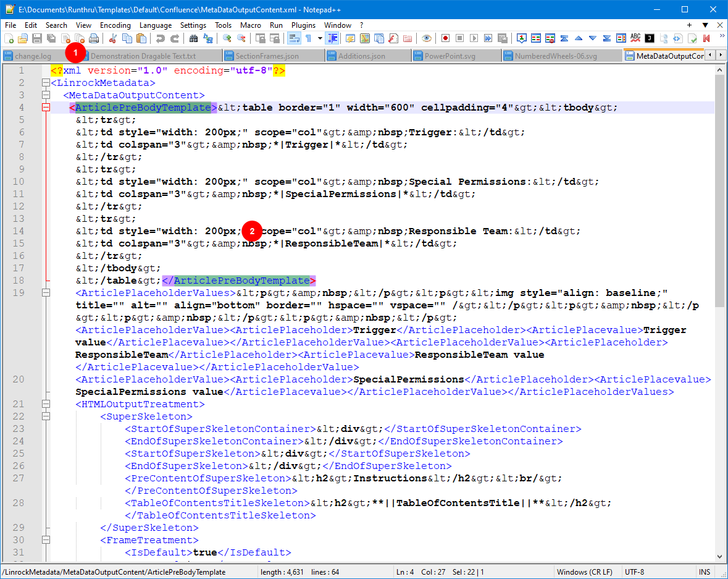Start macro recording with the red dot icon
Image resolution: width=728 pixels, height=579 pixels.
(445, 38)
